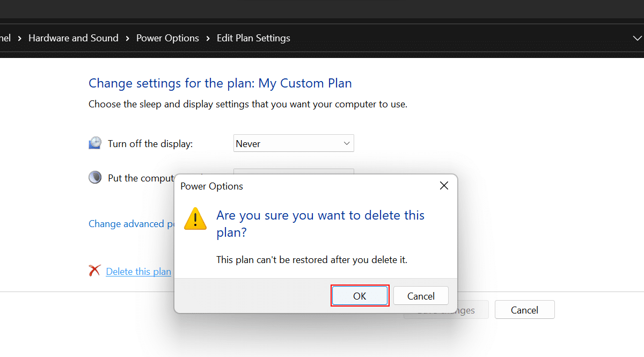The width and height of the screenshot is (644, 357).
Task: Click the red X delete plan icon
Action: (x=95, y=271)
